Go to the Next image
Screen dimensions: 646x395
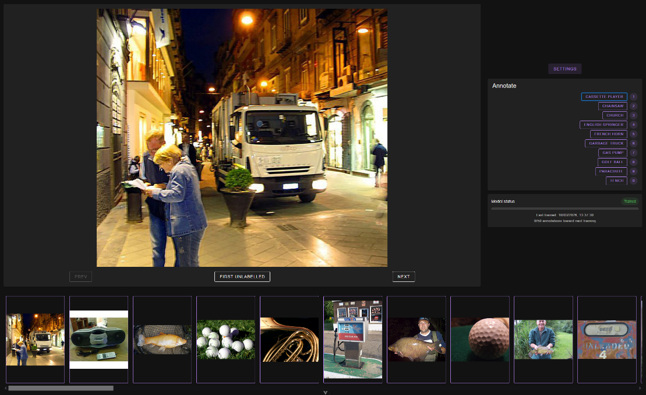click(x=403, y=276)
